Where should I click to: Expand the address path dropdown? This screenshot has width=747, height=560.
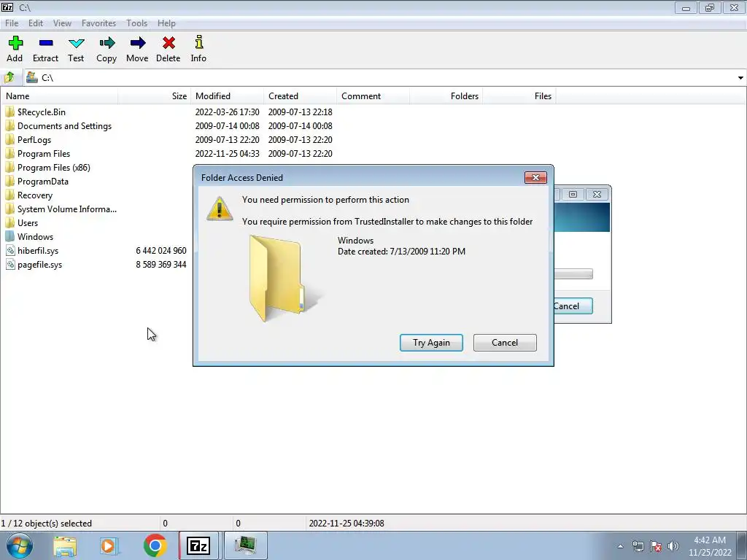(x=740, y=77)
